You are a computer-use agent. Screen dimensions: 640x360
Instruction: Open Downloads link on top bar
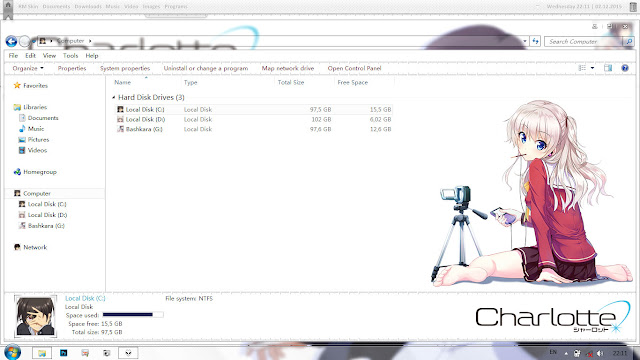click(88, 7)
